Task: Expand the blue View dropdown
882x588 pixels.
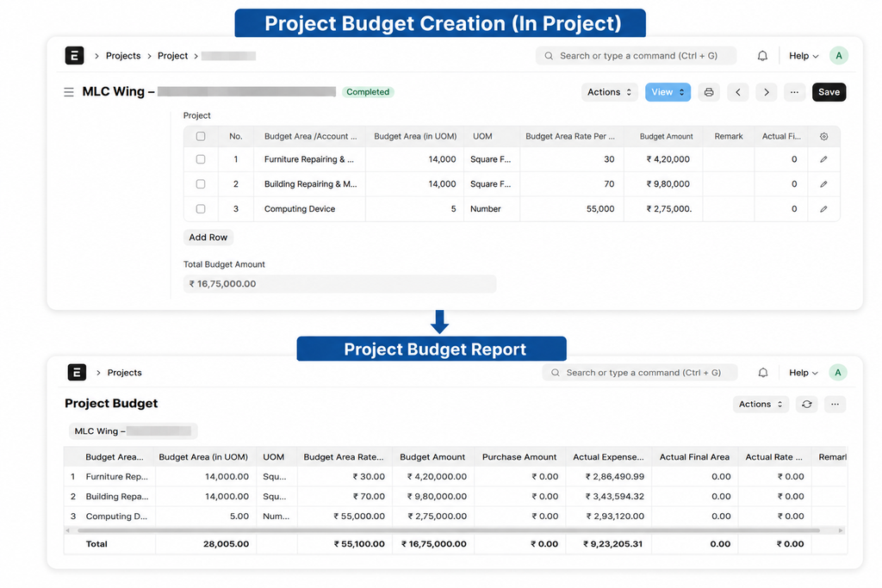Action: [668, 92]
